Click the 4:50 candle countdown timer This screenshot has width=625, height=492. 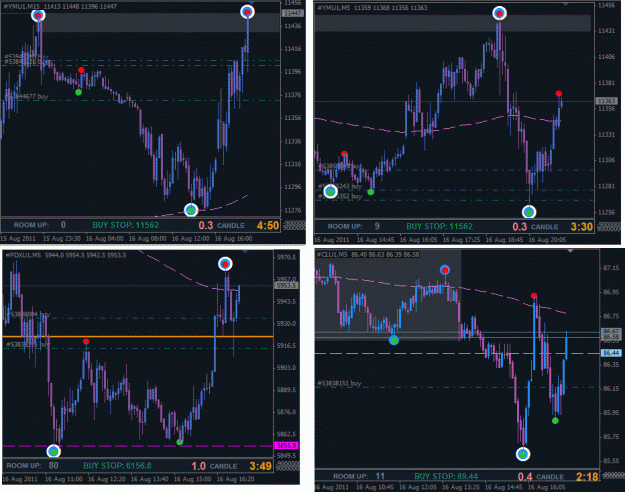click(268, 225)
